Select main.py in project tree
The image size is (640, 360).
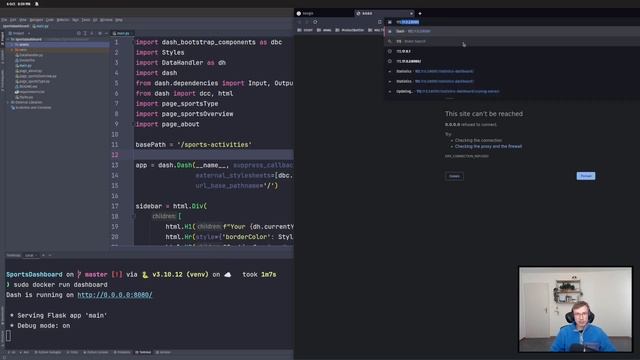pos(25,65)
